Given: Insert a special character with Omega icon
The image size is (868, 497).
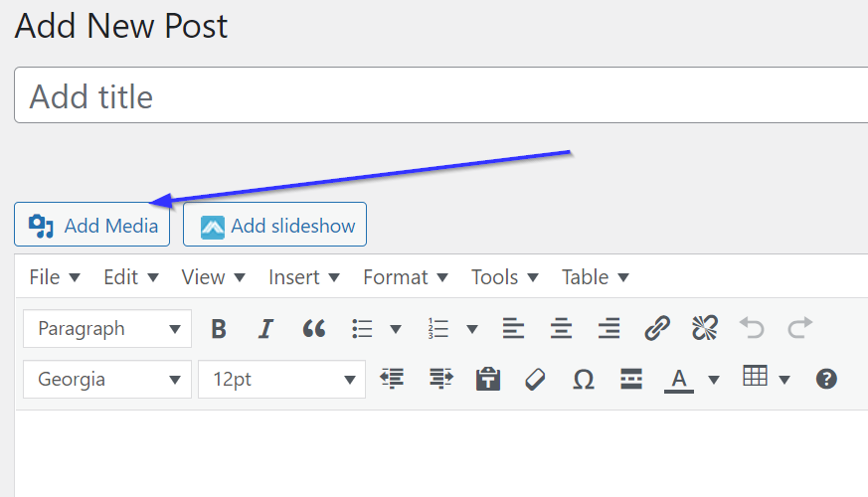Looking at the screenshot, I should point(584,380).
